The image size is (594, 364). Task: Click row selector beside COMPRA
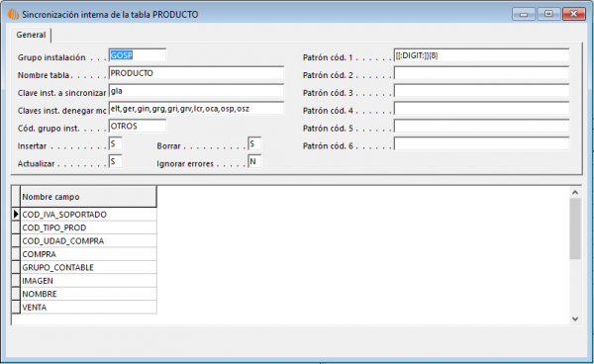point(16,254)
